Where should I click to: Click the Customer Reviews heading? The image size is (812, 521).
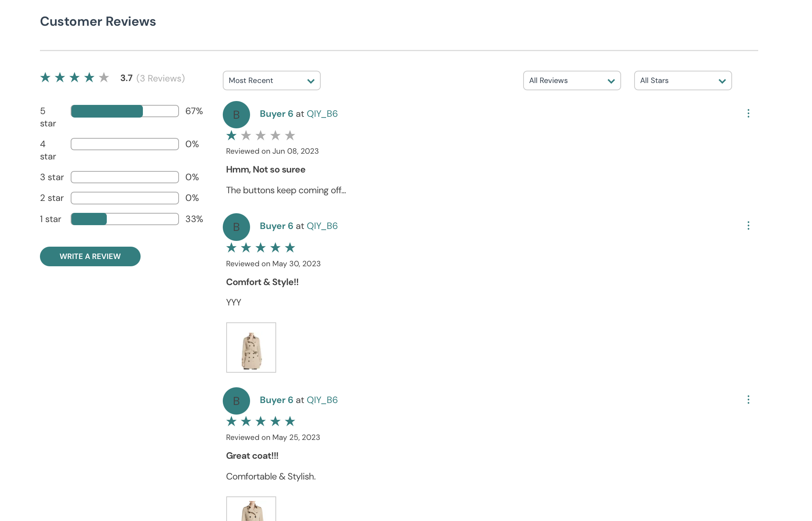click(x=98, y=21)
